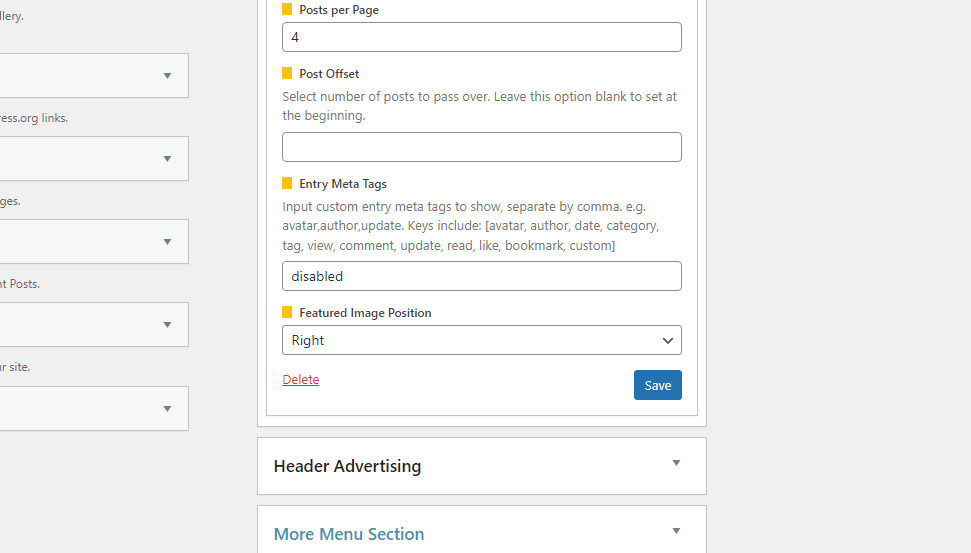Expand the widget below the 'ges.' text

coord(167,242)
